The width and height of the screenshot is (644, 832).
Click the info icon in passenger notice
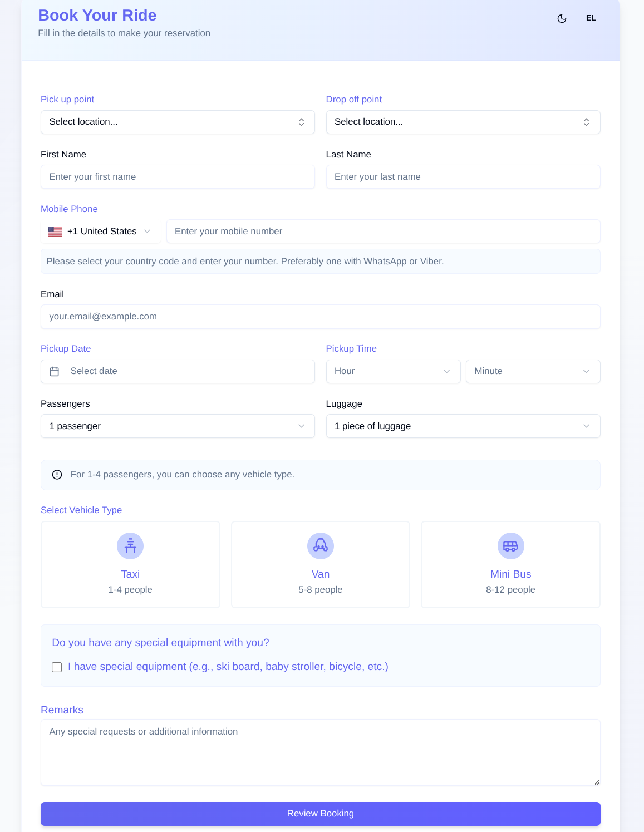[x=57, y=475]
